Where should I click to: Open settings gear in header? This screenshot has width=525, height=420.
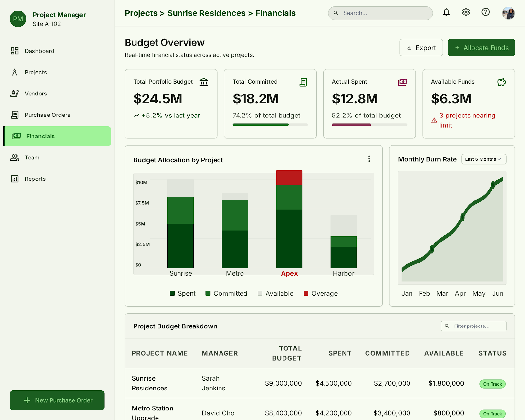coord(466,12)
